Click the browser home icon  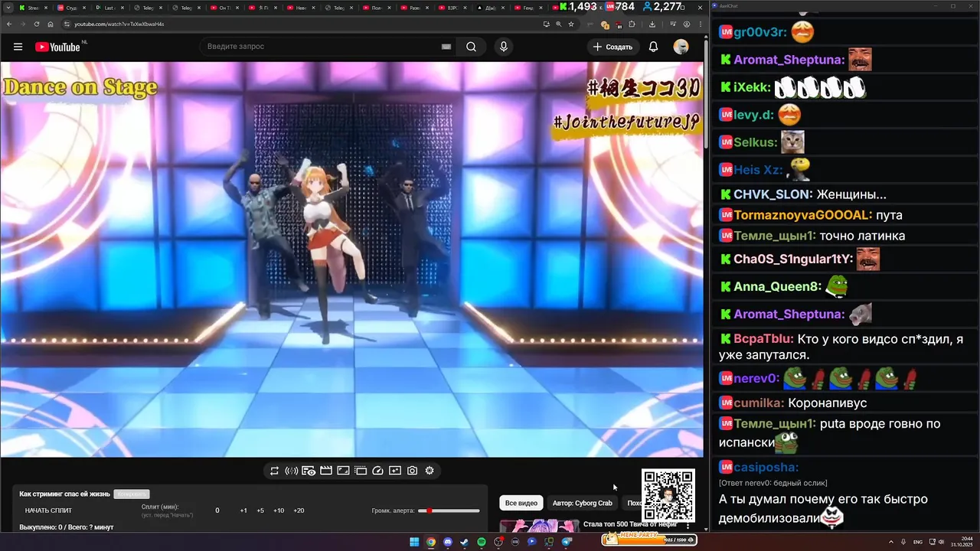point(51,24)
